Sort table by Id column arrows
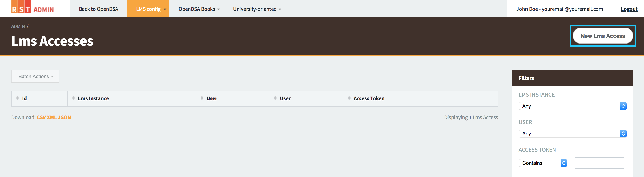 coord(18,98)
